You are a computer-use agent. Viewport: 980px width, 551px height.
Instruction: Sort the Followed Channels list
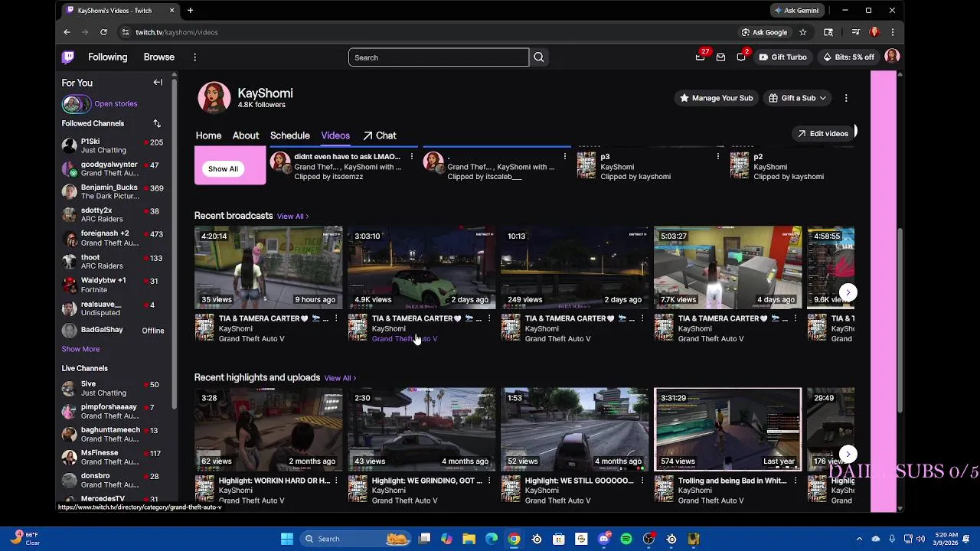tap(157, 123)
